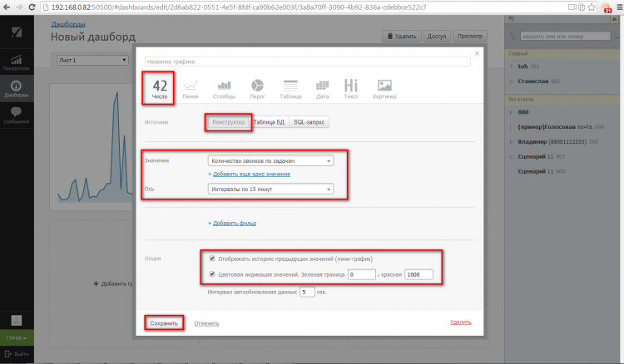The height and width of the screenshot is (364, 624).
Task: Choose the Таблица chart type icon
Action: tap(290, 87)
